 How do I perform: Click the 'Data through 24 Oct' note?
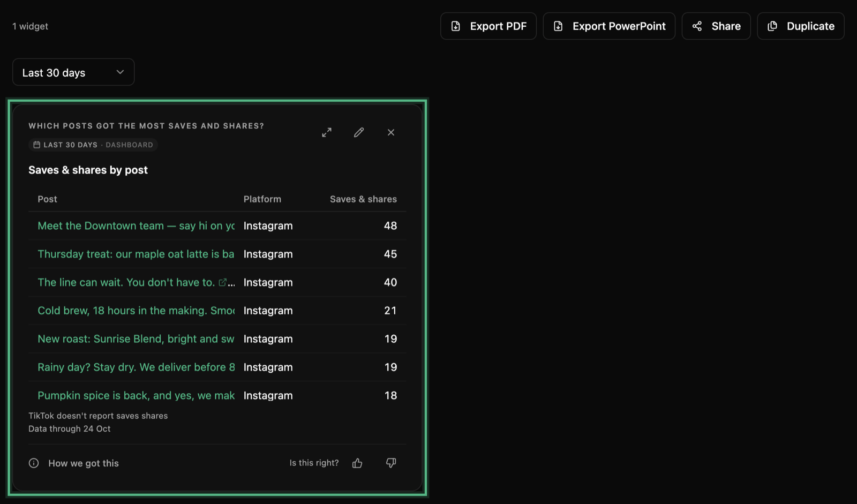click(70, 428)
